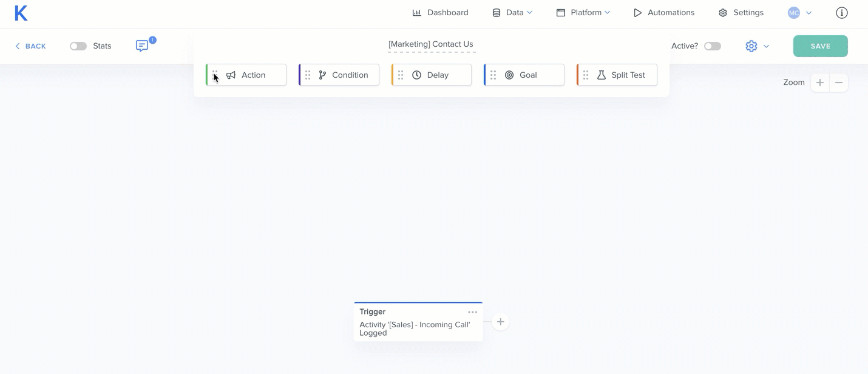Toggle the Active? switch on
The width and height of the screenshot is (868, 374).
click(712, 46)
